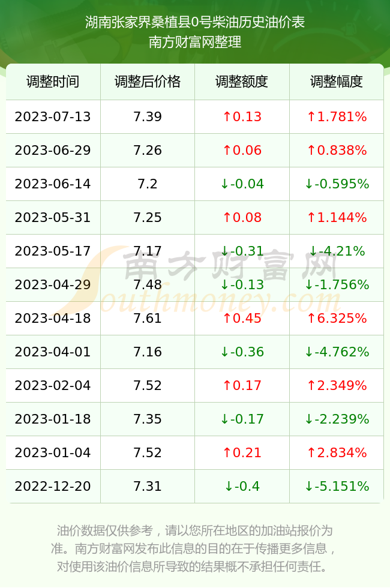Image resolution: width=390 pixels, height=588 pixels.
Task: Click the 调整额度 column header
Action: coord(242,82)
